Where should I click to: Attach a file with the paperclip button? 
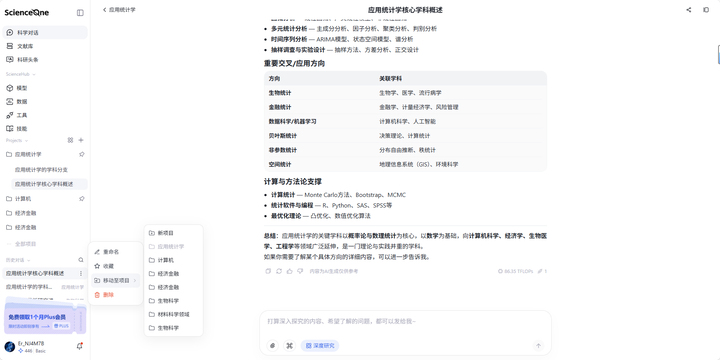point(273,346)
